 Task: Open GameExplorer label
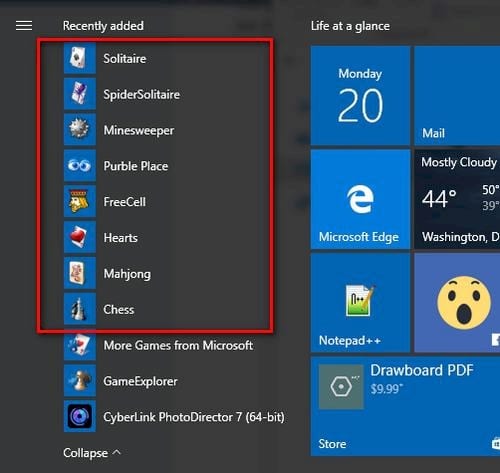point(140,381)
